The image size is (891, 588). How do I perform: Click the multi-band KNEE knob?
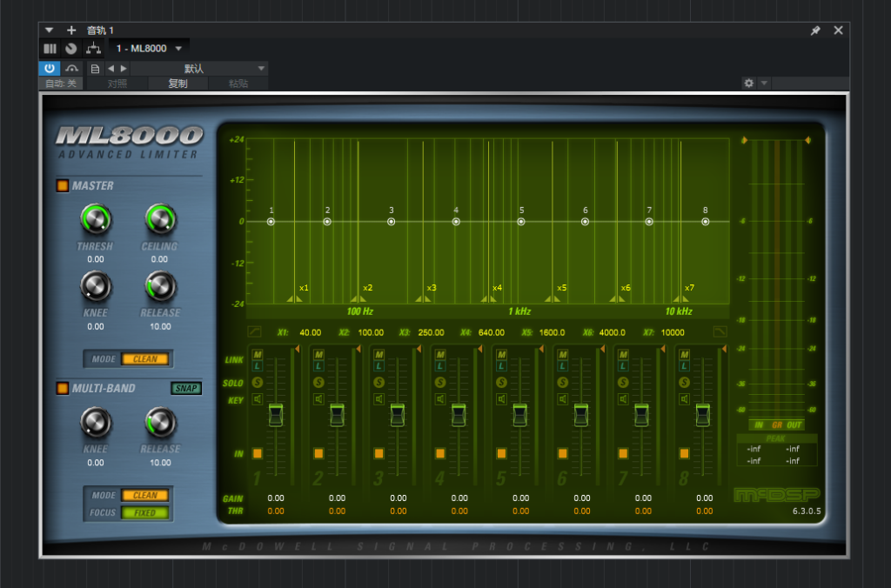pyautogui.click(x=96, y=423)
